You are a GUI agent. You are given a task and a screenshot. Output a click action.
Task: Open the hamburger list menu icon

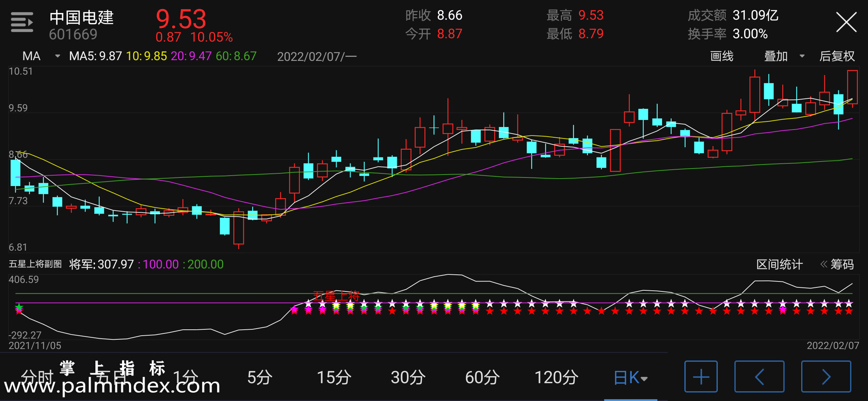[22, 22]
